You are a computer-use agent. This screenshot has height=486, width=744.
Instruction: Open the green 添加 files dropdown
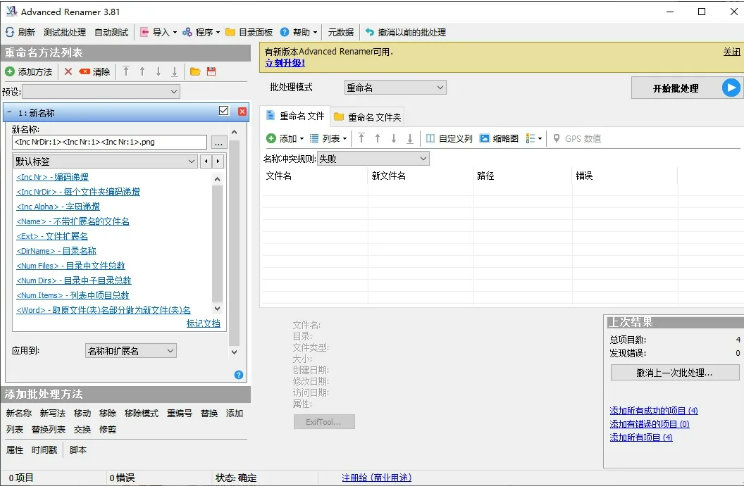pos(285,139)
